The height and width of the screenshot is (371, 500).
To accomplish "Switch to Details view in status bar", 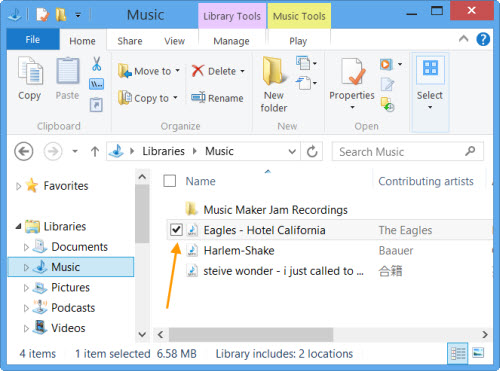I will (x=458, y=353).
